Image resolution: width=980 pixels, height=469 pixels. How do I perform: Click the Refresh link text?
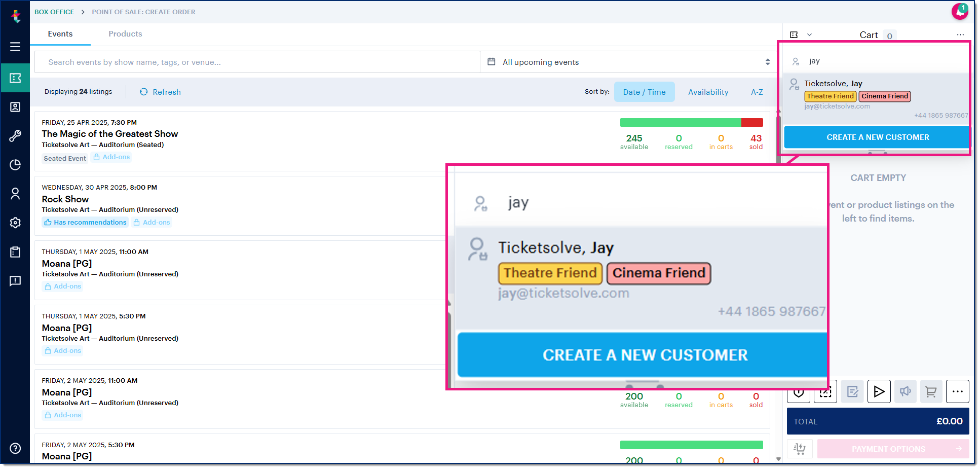point(167,92)
